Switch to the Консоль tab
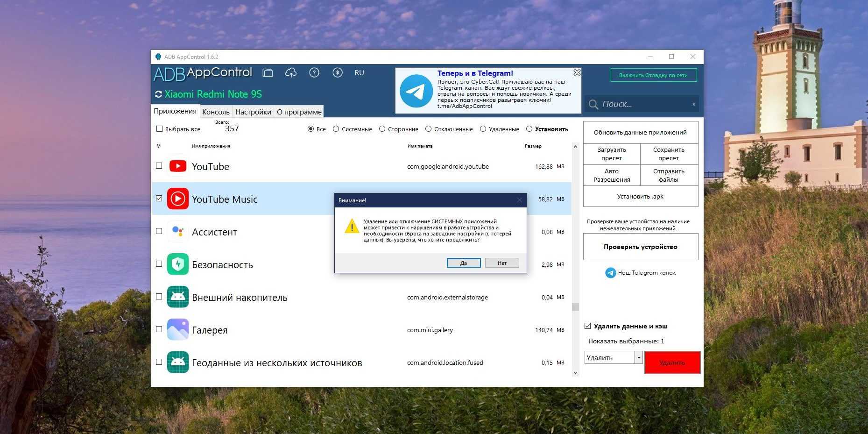Image resolution: width=868 pixels, height=434 pixels. coord(216,112)
